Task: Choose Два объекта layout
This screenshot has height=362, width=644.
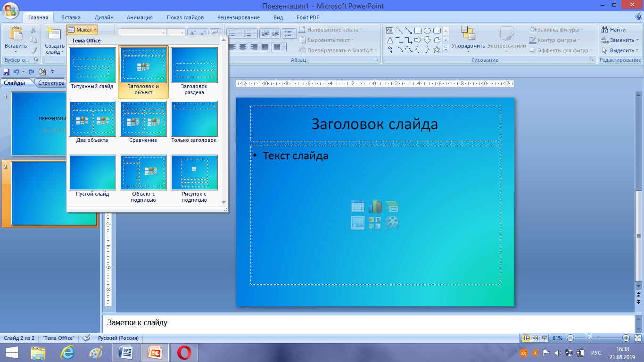Action: pos(92,122)
